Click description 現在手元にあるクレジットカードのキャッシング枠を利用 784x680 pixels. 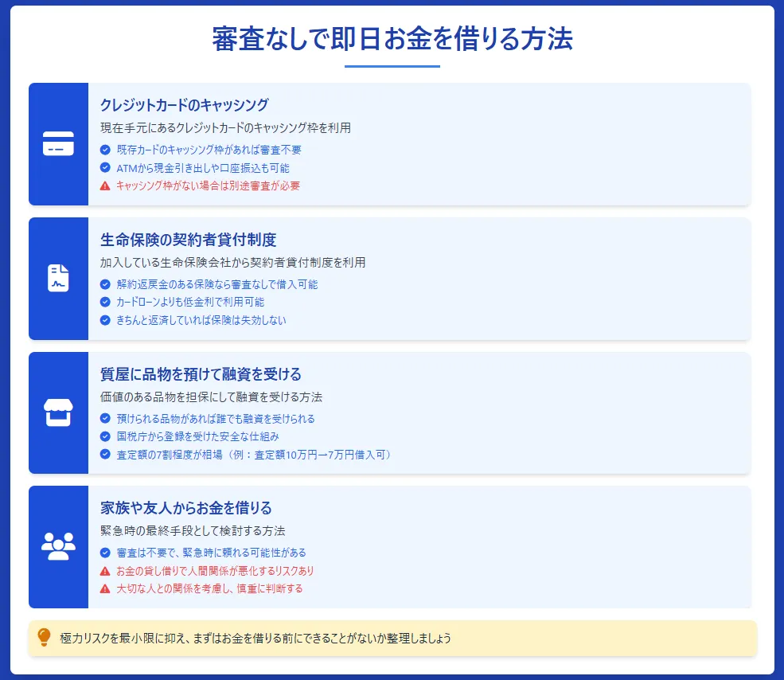click(225, 127)
